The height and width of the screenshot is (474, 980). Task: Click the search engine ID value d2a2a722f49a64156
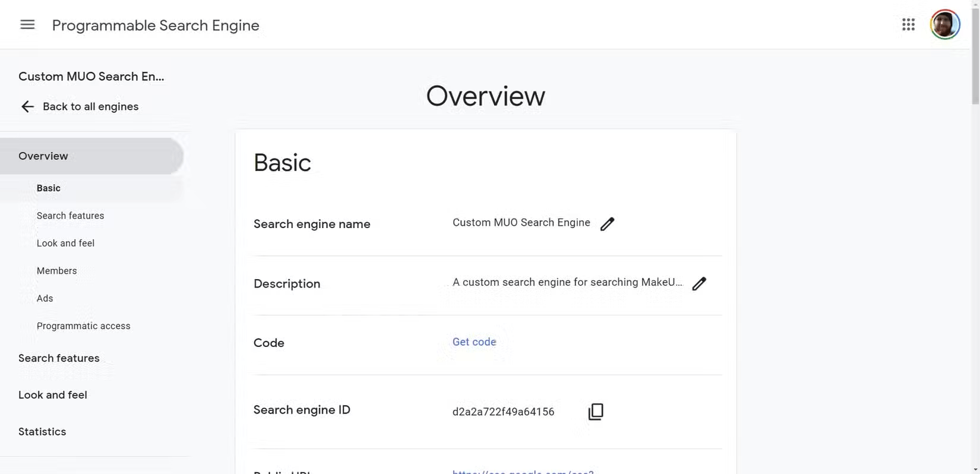point(503,412)
